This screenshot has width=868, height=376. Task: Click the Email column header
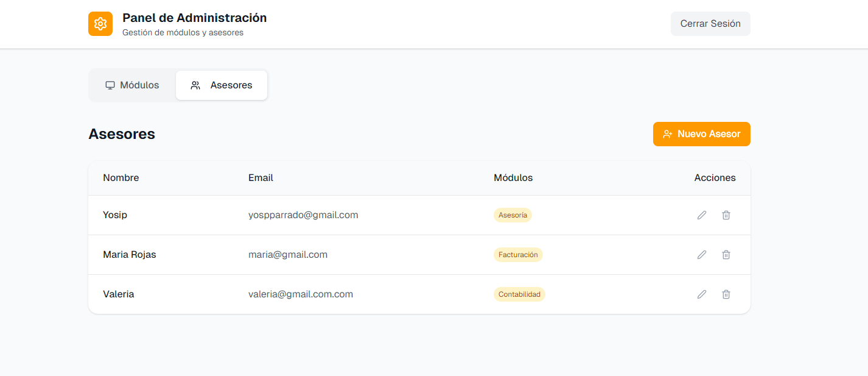point(261,178)
